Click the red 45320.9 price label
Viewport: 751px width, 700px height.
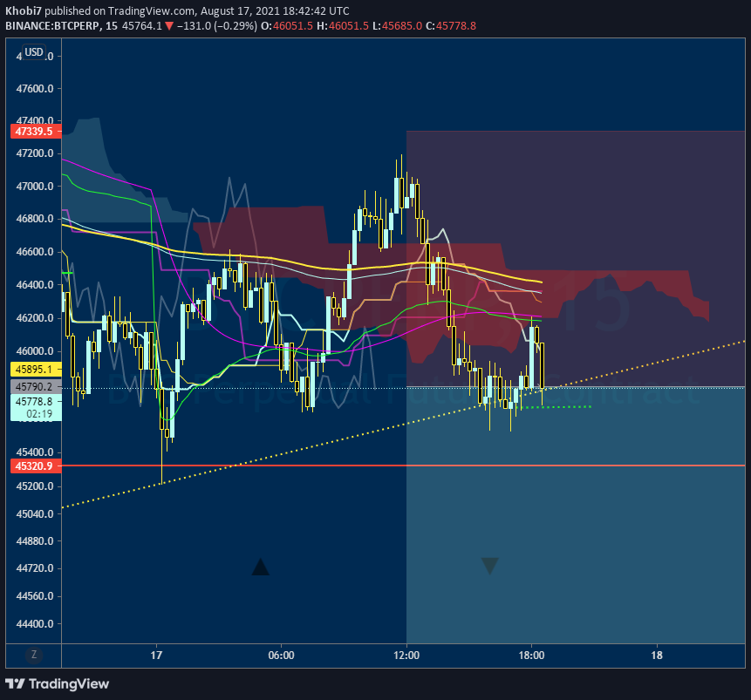click(36, 466)
